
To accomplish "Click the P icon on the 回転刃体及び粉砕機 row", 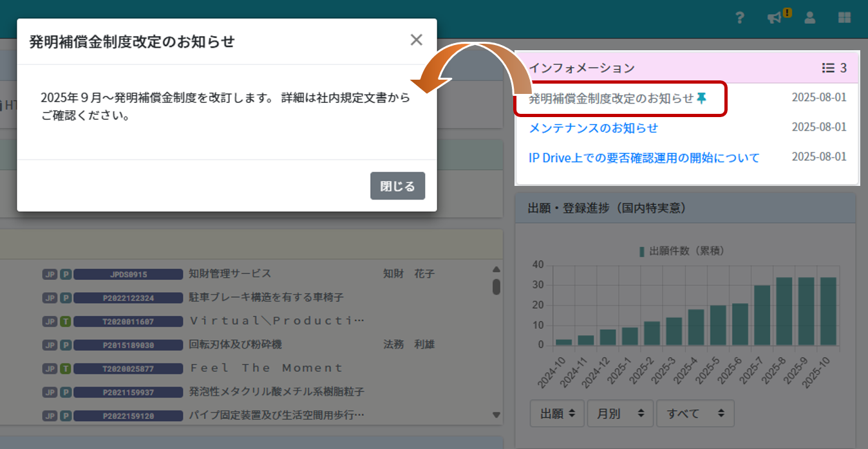I will [x=64, y=344].
